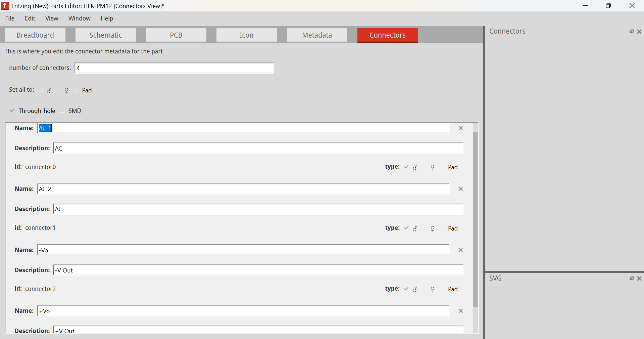Close the Connectors dock panel
644x339 pixels.
click(x=639, y=31)
